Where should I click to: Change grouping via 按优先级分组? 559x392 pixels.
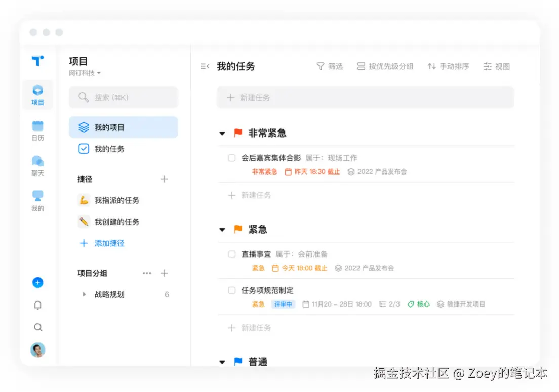(385, 66)
